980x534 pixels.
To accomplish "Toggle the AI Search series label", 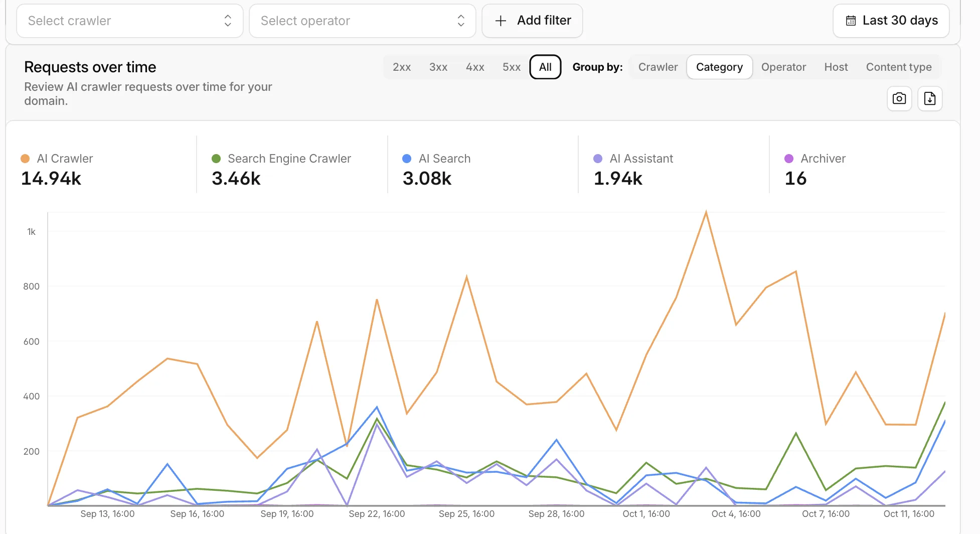I will coord(444,159).
